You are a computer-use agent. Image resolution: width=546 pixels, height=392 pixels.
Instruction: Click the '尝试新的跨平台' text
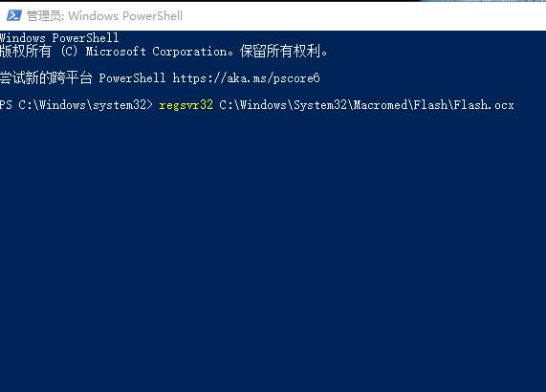click(x=46, y=77)
